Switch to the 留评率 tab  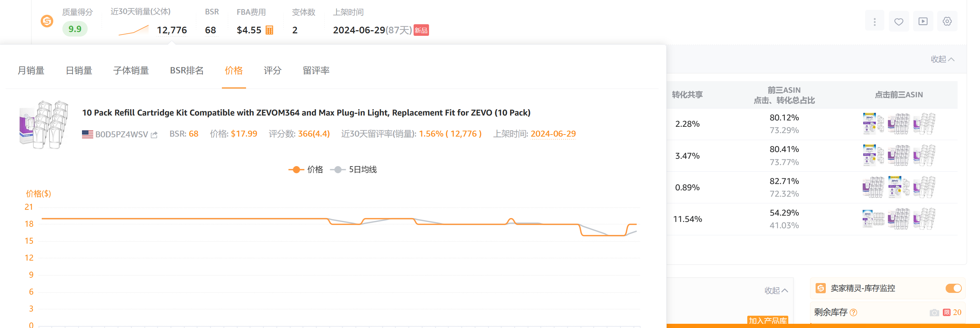click(x=316, y=71)
